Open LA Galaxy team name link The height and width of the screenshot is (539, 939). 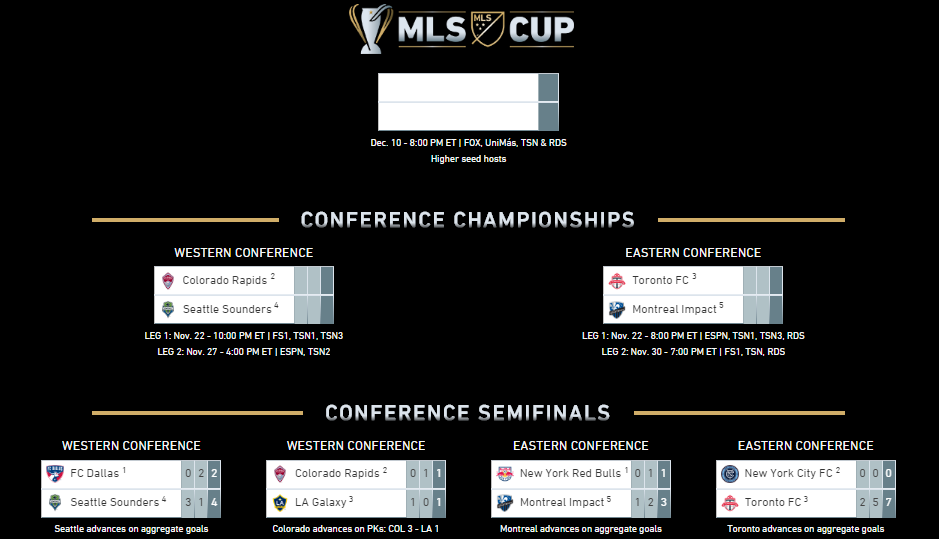[320, 502]
